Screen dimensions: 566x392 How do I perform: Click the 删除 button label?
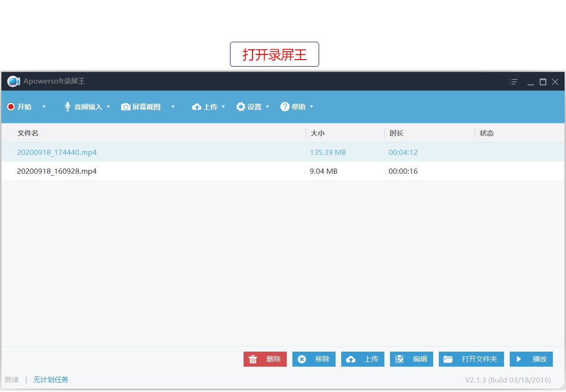(274, 359)
